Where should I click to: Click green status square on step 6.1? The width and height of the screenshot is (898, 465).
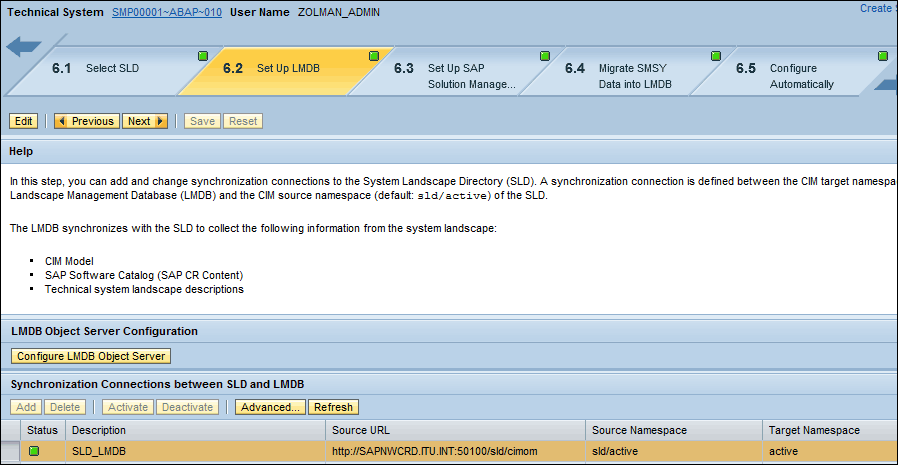coord(203,55)
